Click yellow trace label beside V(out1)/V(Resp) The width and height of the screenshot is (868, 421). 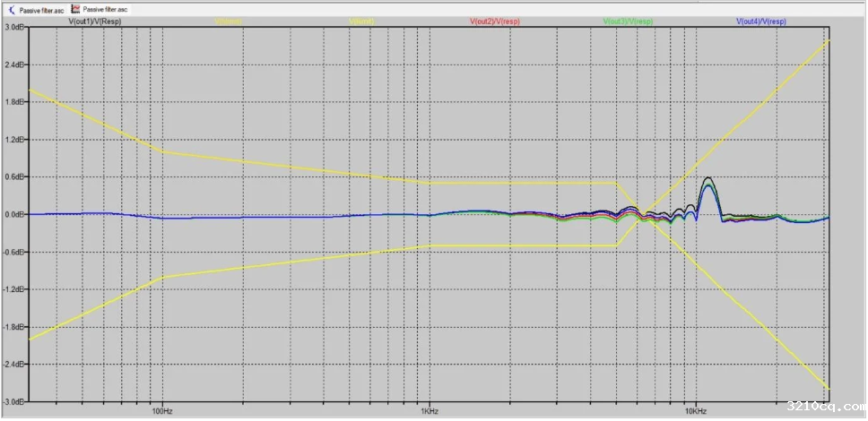pyautogui.click(x=228, y=20)
